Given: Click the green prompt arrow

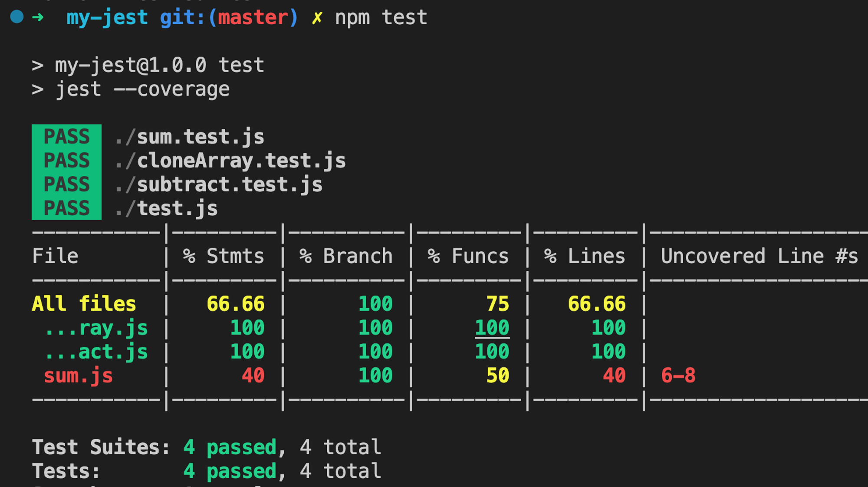Looking at the screenshot, I should click(x=38, y=17).
